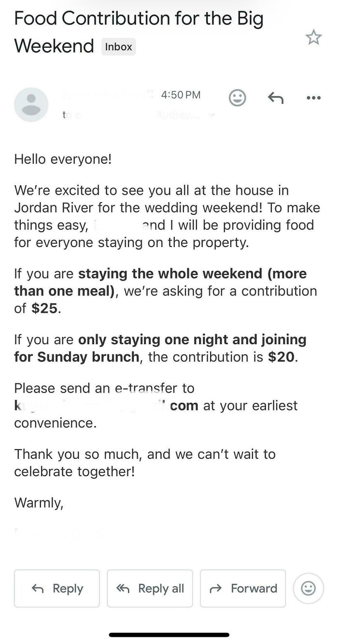Toggle the star to mark email as favorite
This screenshot has width=338, height=644.
pos(314,37)
